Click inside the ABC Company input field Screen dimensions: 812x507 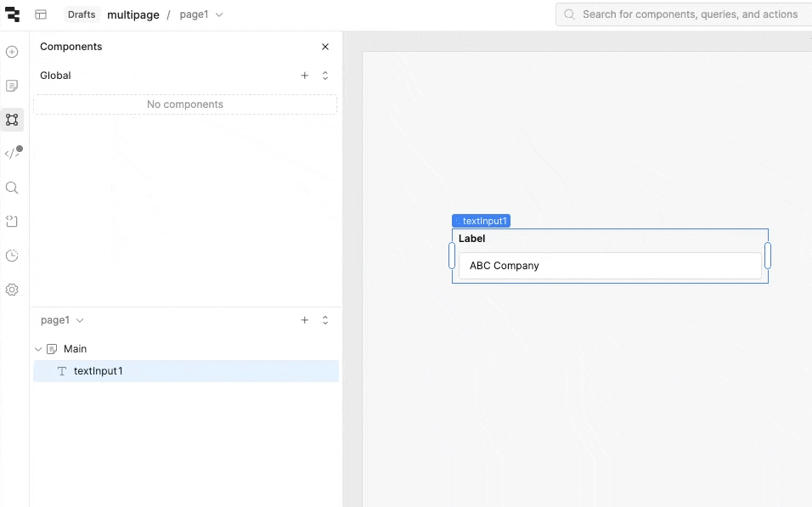(x=611, y=266)
